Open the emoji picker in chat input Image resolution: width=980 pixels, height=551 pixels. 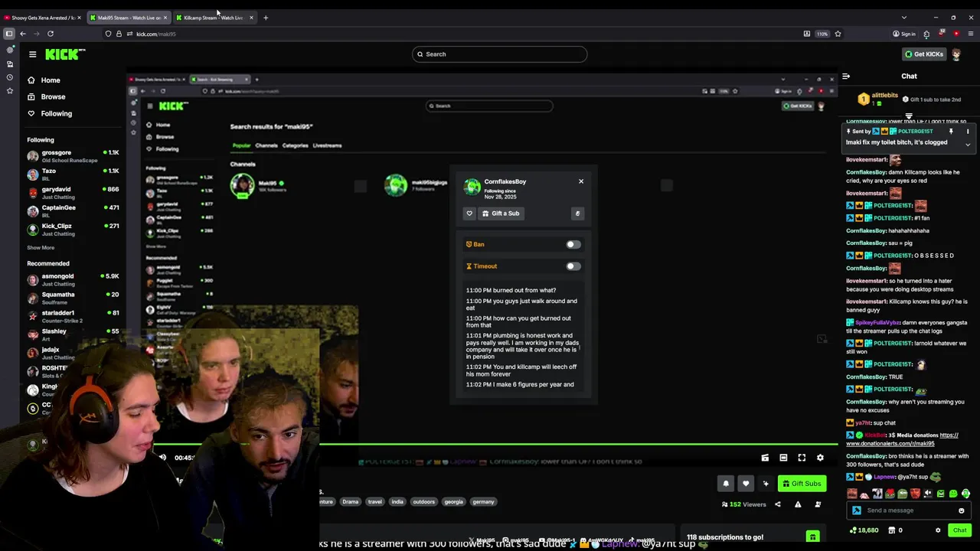pos(962,510)
